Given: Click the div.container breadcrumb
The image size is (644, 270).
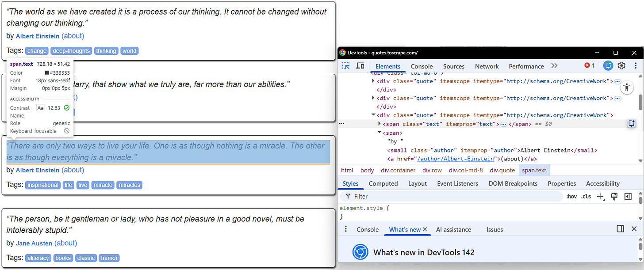Looking at the screenshot, I should click(x=399, y=170).
